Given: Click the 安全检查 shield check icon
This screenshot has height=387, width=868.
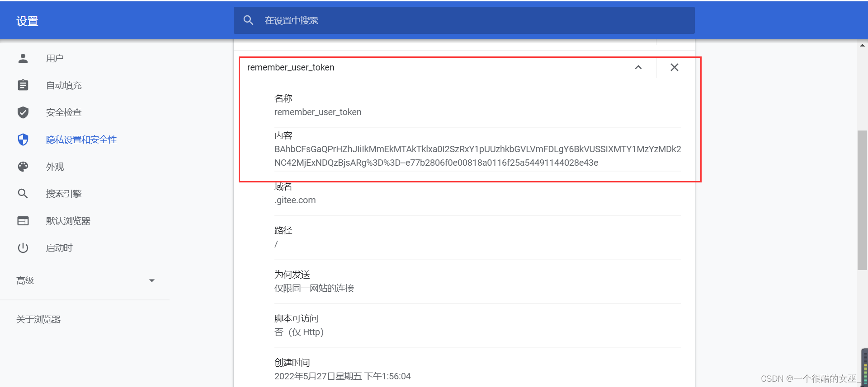Looking at the screenshot, I should [23, 112].
